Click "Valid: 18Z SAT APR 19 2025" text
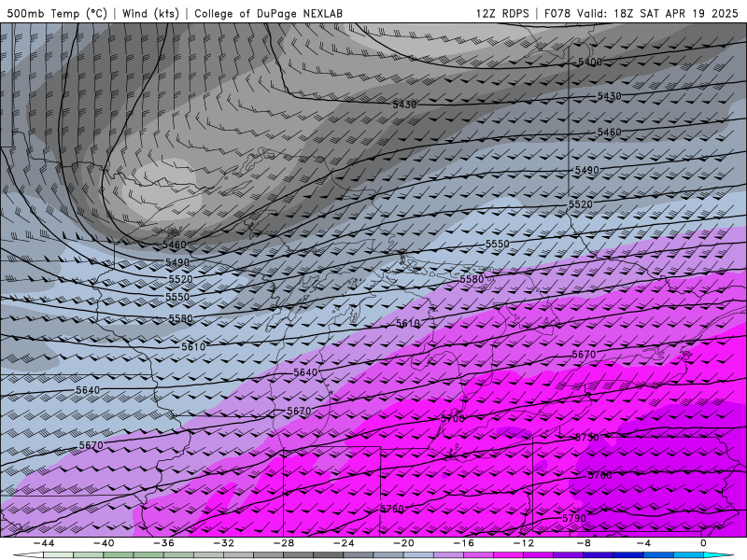 (657, 13)
